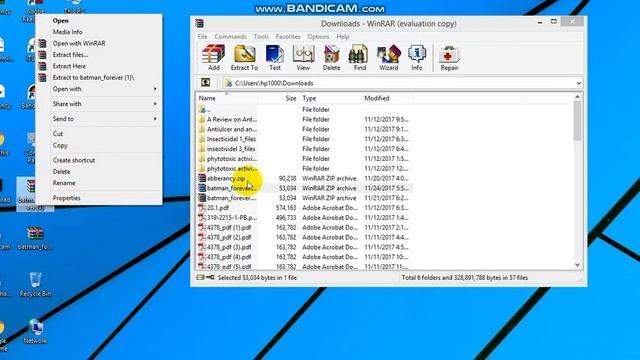The height and width of the screenshot is (360, 640).
Task: Select the 20.1.pdf file row
Action: (304, 208)
